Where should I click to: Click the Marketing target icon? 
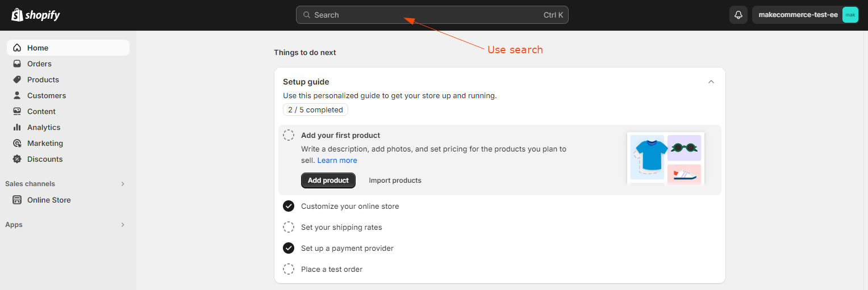pos(17,144)
